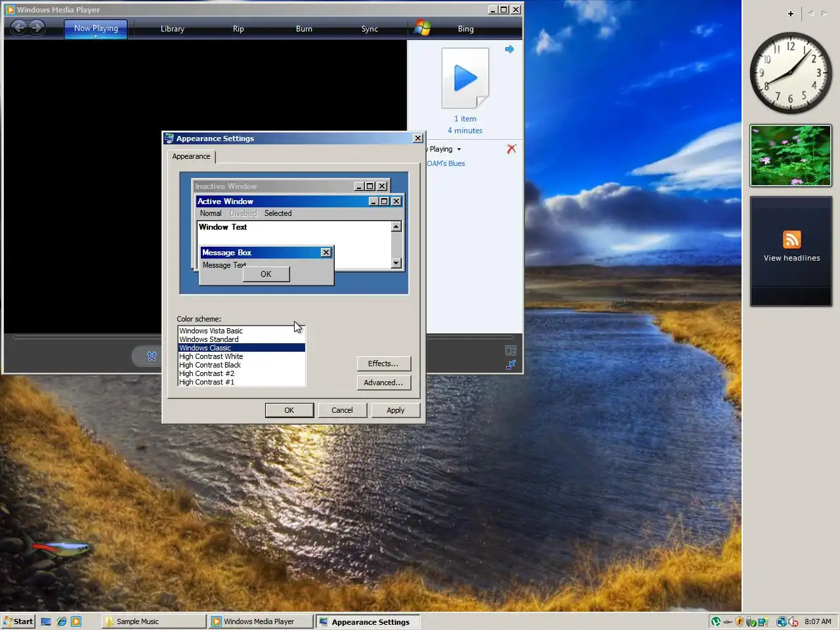Select Windows Standard color scheme
This screenshot has width=840, height=630.
(241, 339)
